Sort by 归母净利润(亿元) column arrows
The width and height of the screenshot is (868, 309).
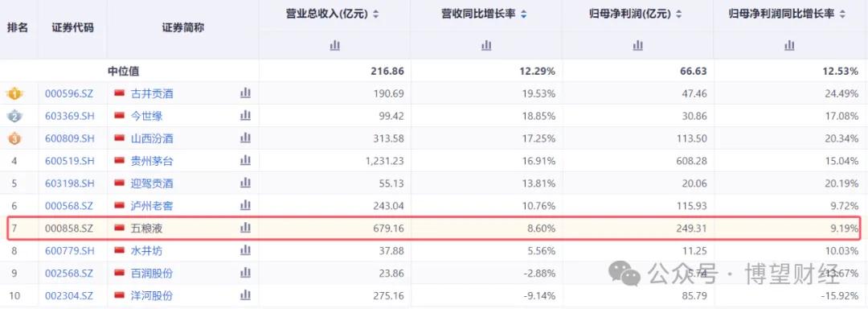679,15
